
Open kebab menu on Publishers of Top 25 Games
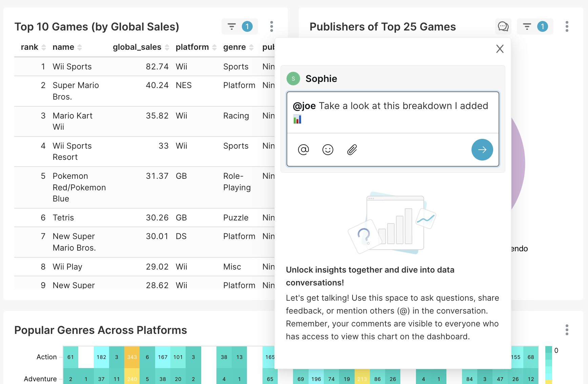[567, 26]
